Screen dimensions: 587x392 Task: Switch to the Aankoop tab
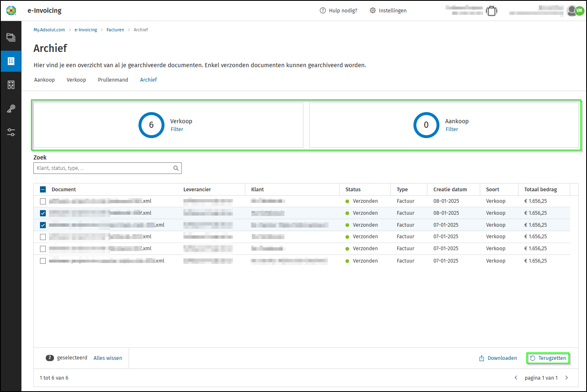(x=45, y=80)
